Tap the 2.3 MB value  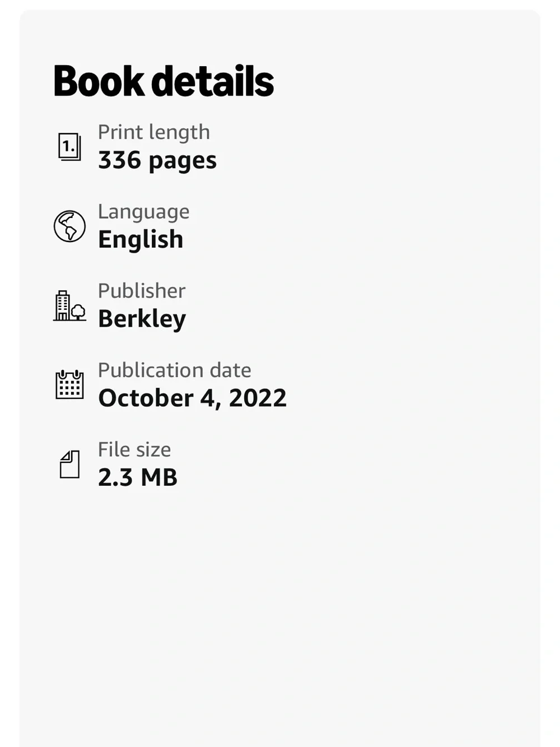pos(138,477)
